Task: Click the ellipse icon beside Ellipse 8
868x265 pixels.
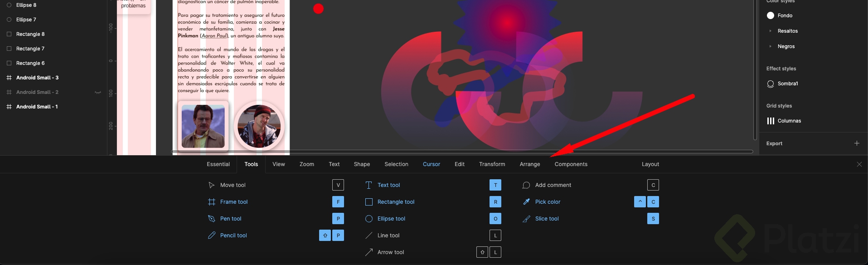Action: (x=9, y=5)
